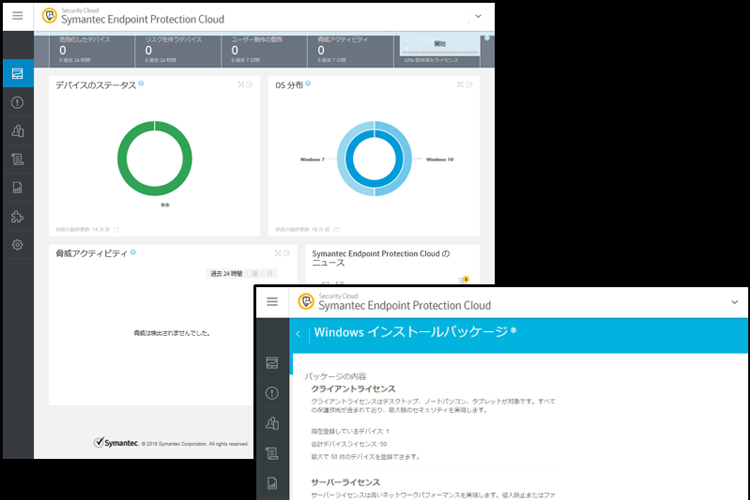
Task: Click the サーバーライセンス heading
Action: 345,482
